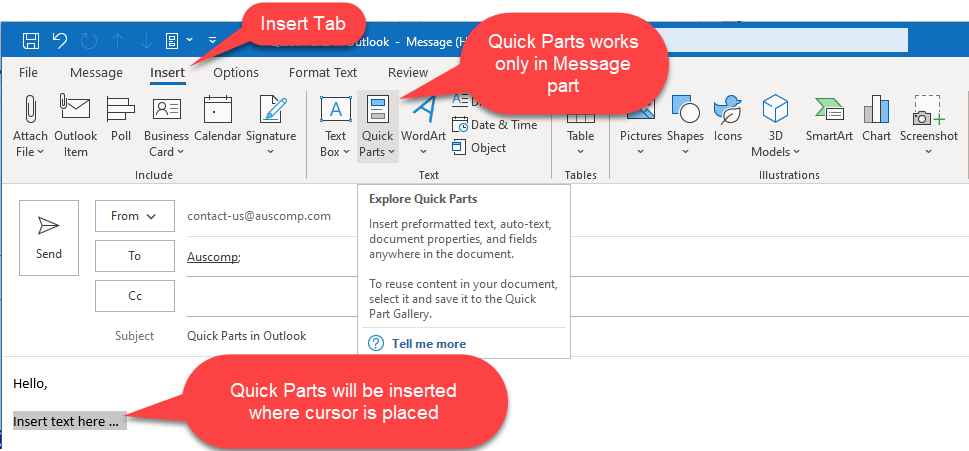Click the 'Hello,' line in message body
This screenshot has height=451, width=969.
coord(30,384)
